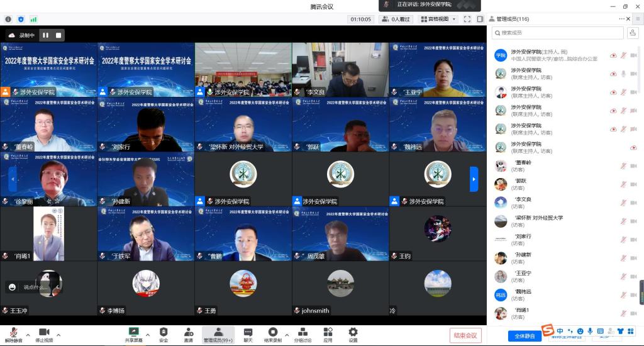Enter full screen mode using the top-bar icon
The height and width of the screenshot is (346, 644).
click(x=467, y=20)
